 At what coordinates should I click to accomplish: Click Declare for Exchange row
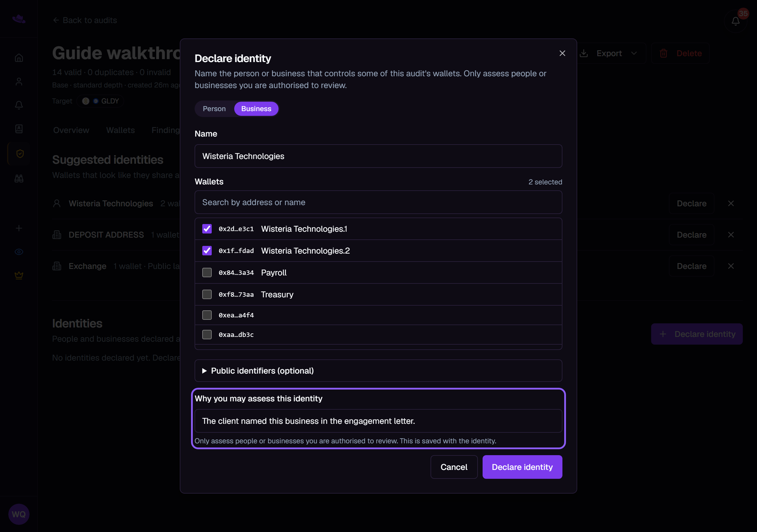691,266
